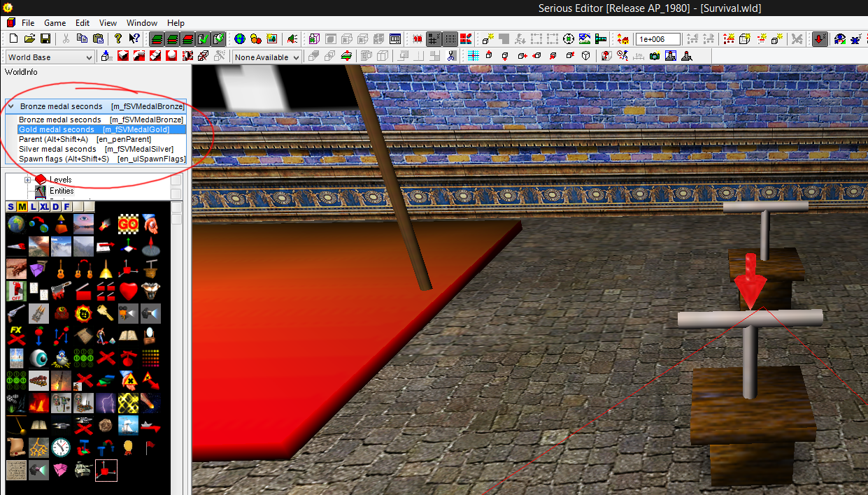Image resolution: width=868 pixels, height=495 pixels.
Task: Click the globe world icon in toolbar
Action: [240, 39]
